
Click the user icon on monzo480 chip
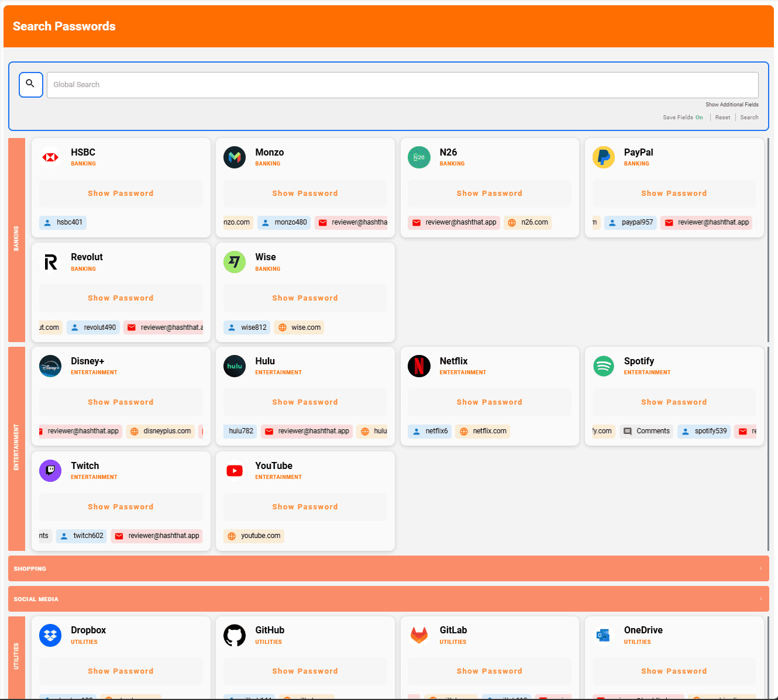264,222
